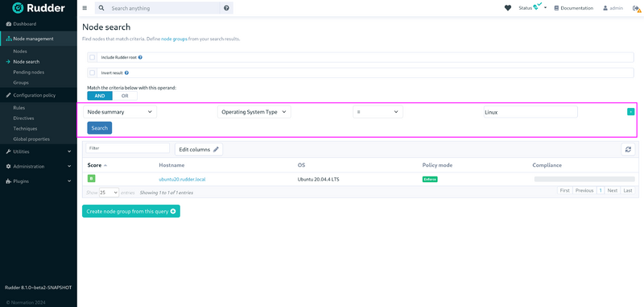
Task: Select page 1
Action: pyautogui.click(x=600, y=191)
